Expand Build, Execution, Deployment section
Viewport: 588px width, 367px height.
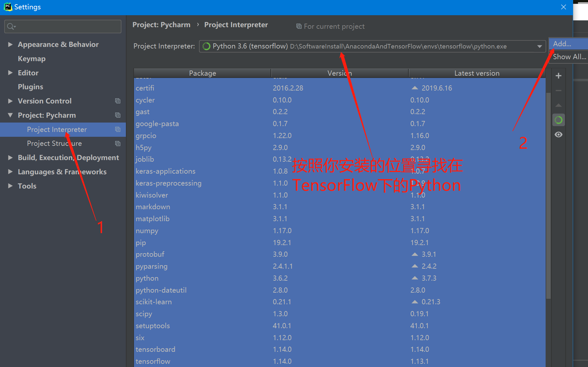10,157
